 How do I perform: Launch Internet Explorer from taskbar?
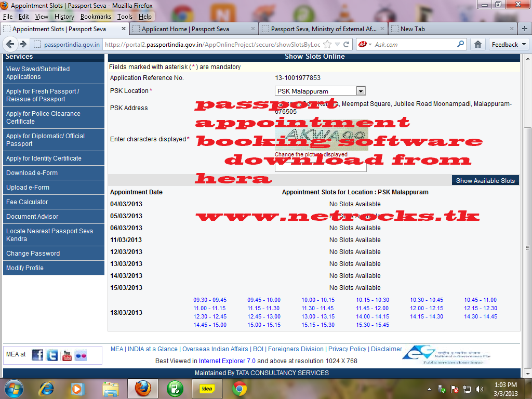click(x=46, y=389)
